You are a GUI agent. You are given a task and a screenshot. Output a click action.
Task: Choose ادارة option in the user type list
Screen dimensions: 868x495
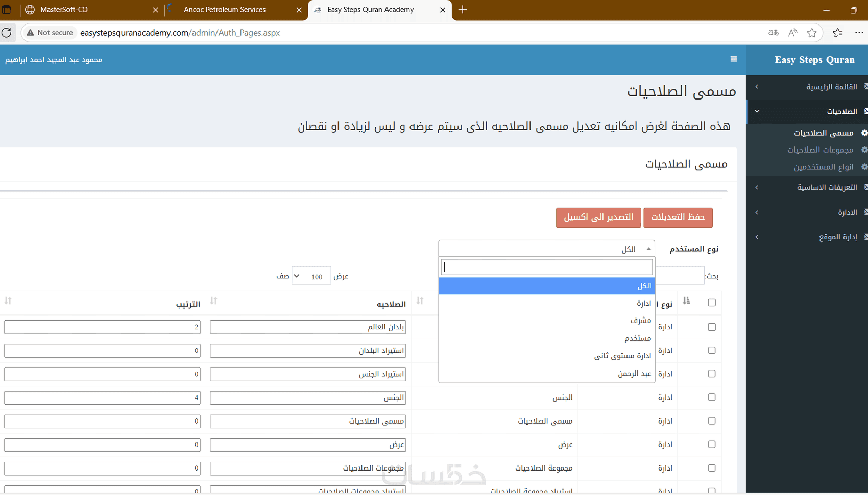point(546,304)
